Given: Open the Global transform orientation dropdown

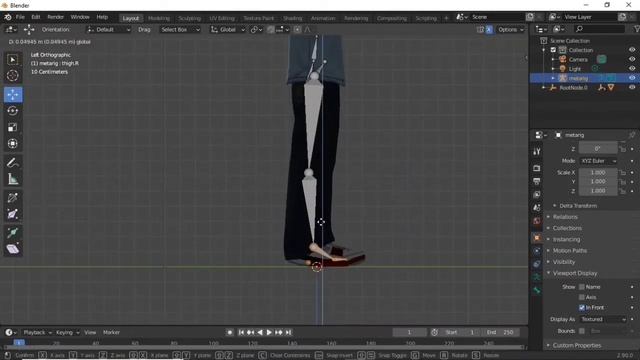Looking at the screenshot, I should coord(228,29).
